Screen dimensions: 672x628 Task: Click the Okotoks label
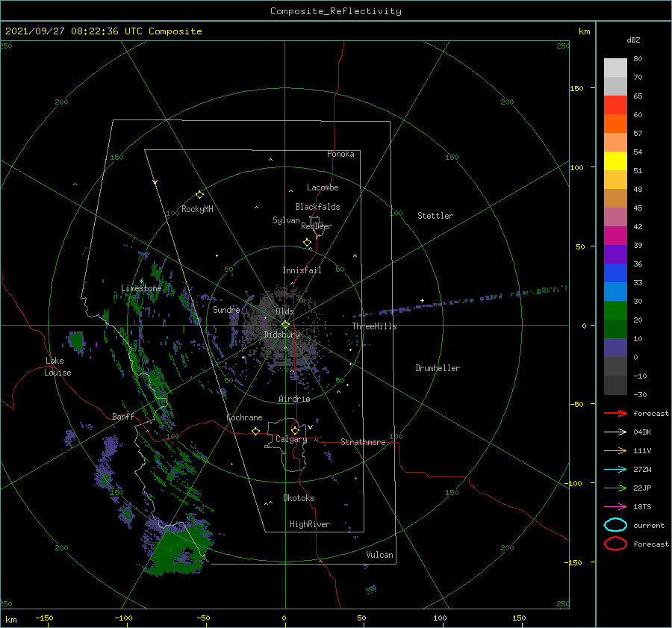(x=299, y=498)
